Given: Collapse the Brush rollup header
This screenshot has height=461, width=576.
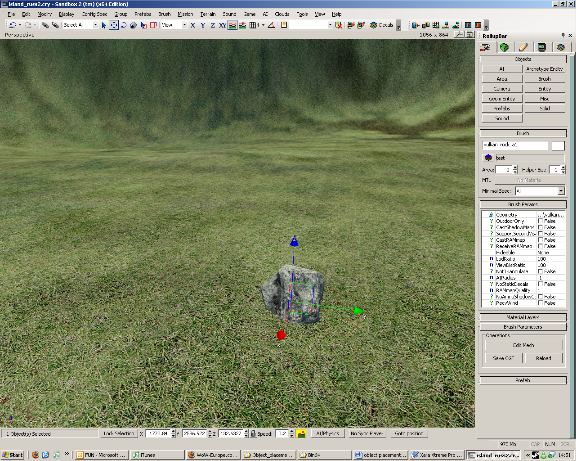Looking at the screenshot, I should (523, 133).
